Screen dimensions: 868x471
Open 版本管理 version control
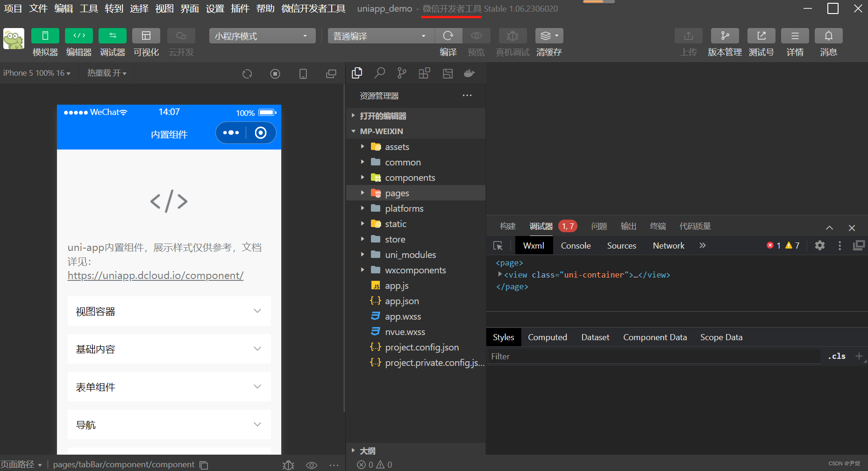725,36
